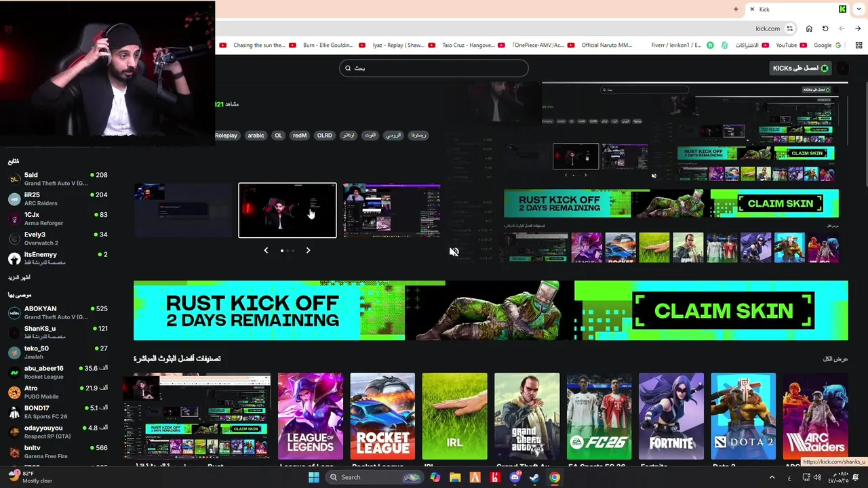The height and width of the screenshot is (488, 868).
Task: Open teko_50 channel avatar in sidebar
Action: 14,352
